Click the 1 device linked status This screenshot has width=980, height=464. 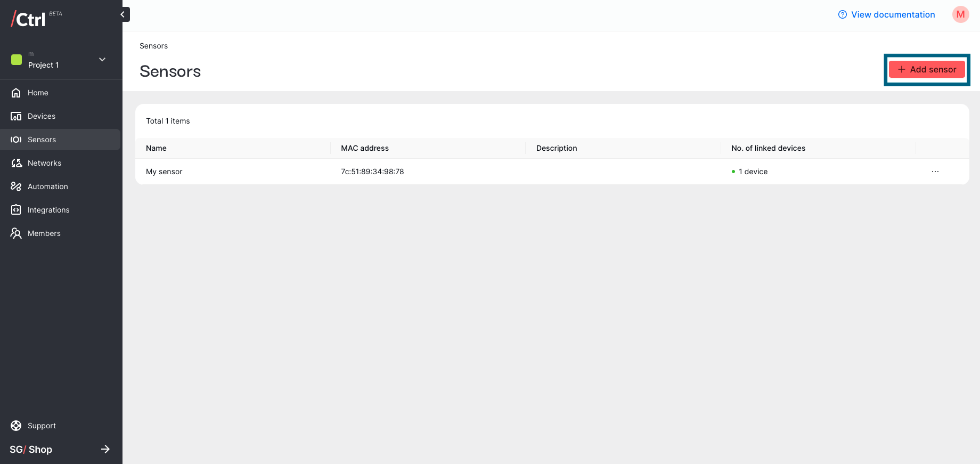tap(750, 172)
